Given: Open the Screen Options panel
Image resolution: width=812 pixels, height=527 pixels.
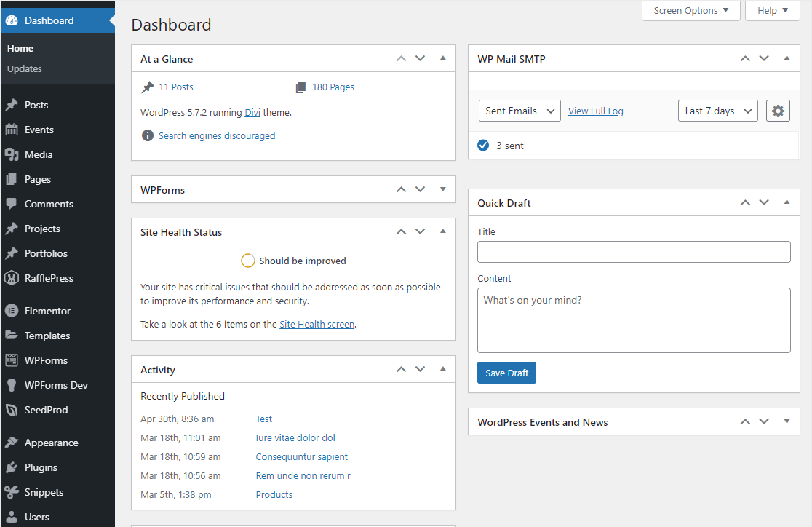Looking at the screenshot, I should pyautogui.click(x=690, y=10).
